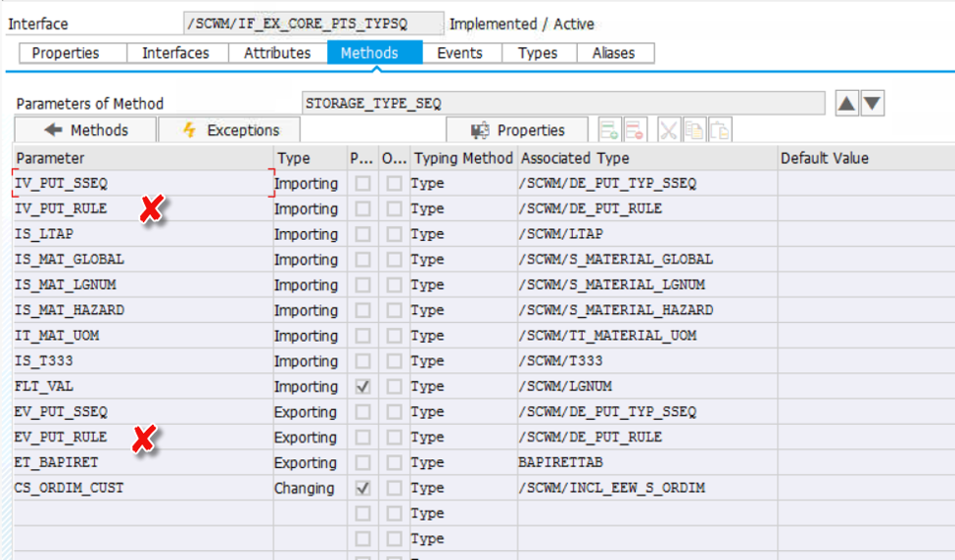Go to previous method with up arrow
Viewport: 955px width, 560px height.
(x=846, y=104)
